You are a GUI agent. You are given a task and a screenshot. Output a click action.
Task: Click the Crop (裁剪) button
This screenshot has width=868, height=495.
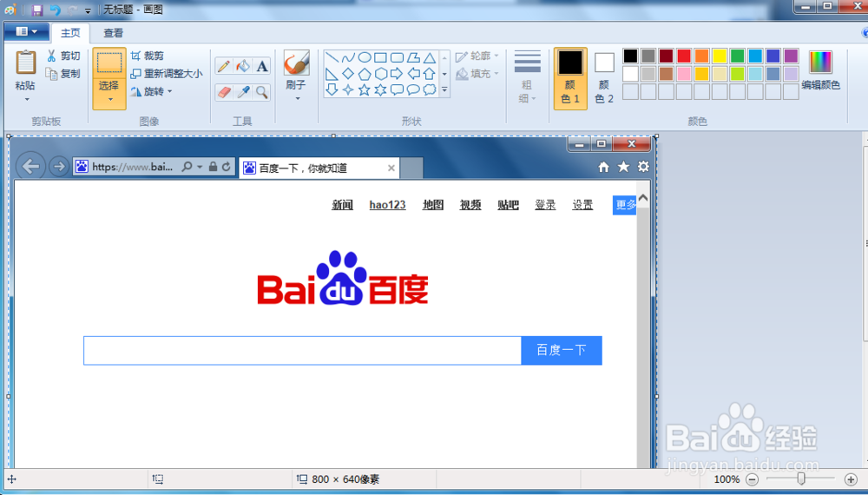(148, 56)
